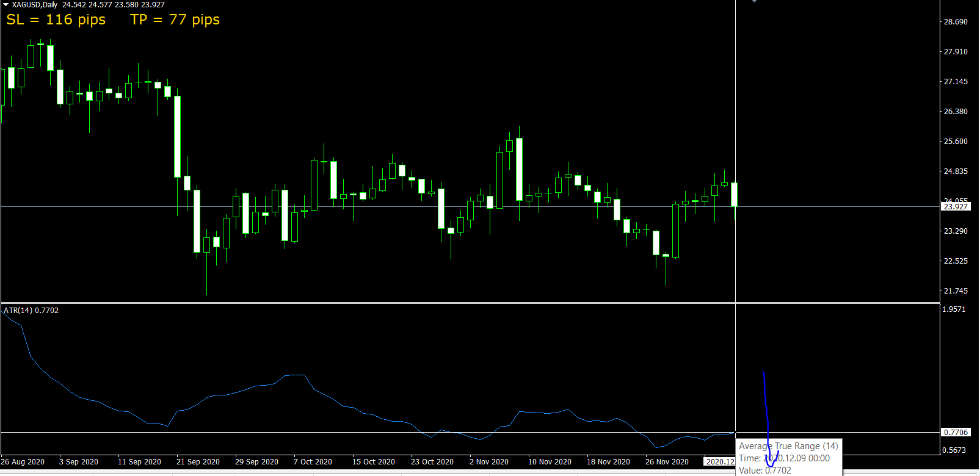Screen dimensions: 980x476
Task: Click the XAGUSD,Daily chart title text
Action: click(35, 4)
